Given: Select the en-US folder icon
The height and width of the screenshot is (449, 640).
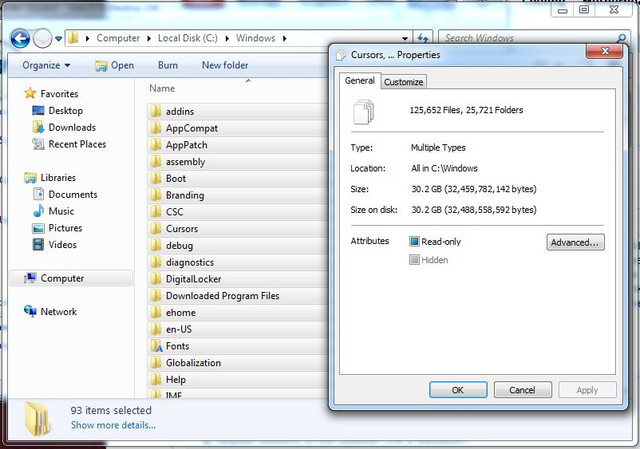Looking at the screenshot, I should (156, 329).
